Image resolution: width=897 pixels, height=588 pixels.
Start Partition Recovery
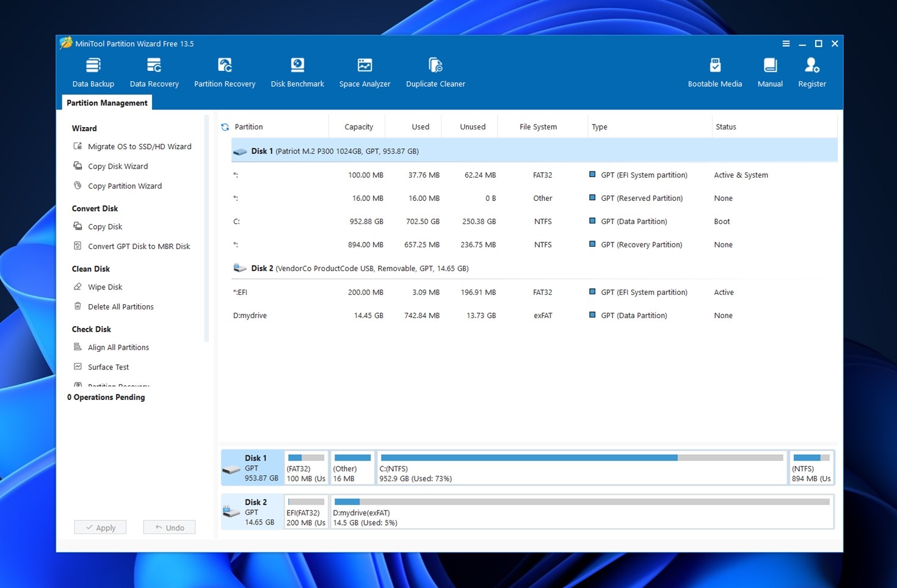[224, 71]
